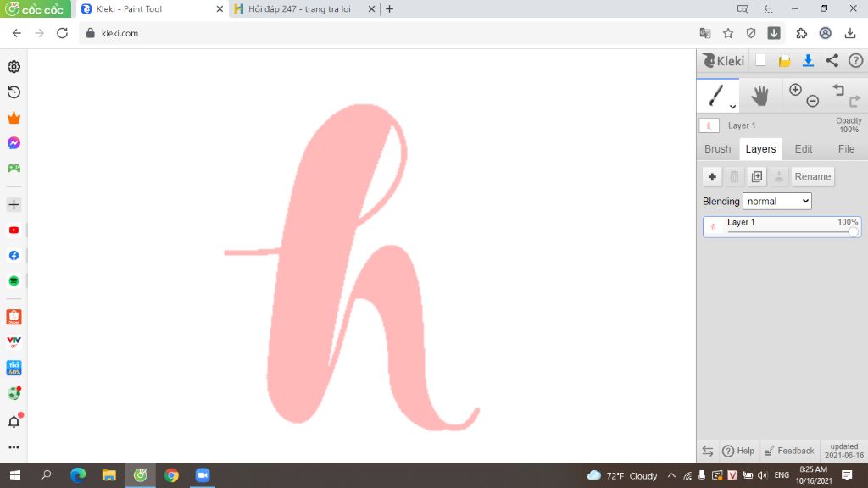This screenshot has height=488, width=868.
Task: Open an image with the folder icon
Action: click(784, 61)
